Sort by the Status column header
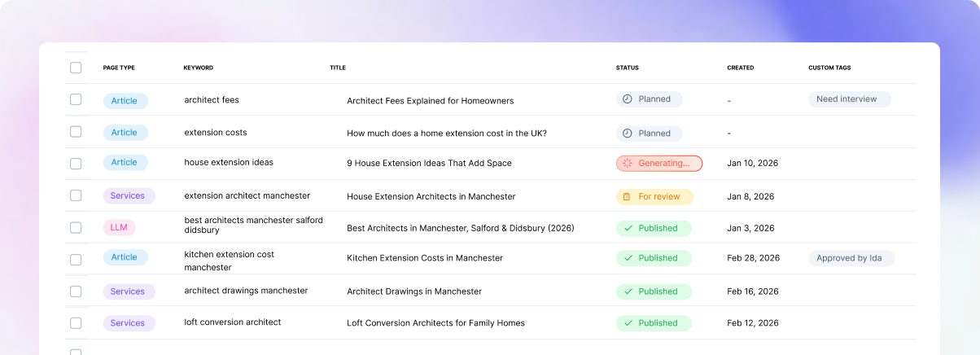This screenshot has width=980, height=355. [627, 68]
